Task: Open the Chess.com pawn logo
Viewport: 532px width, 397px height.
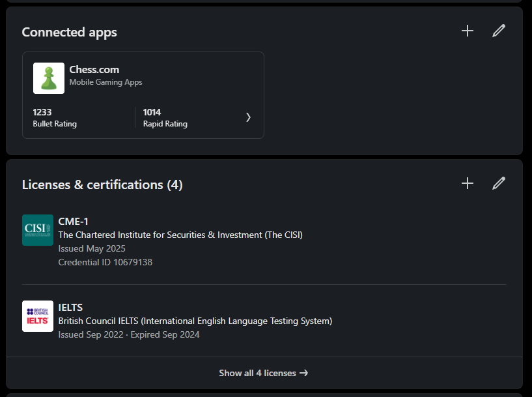Action: (49, 78)
